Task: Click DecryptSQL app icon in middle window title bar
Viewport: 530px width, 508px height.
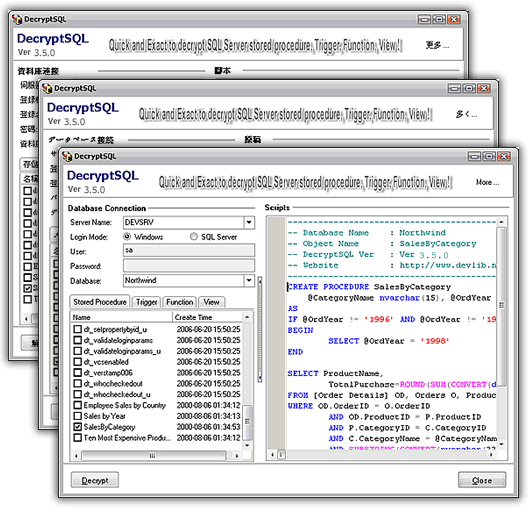Action: (x=47, y=88)
